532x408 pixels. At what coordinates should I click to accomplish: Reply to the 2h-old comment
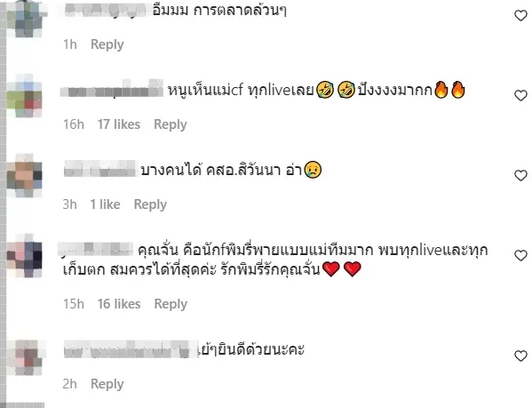point(107,384)
